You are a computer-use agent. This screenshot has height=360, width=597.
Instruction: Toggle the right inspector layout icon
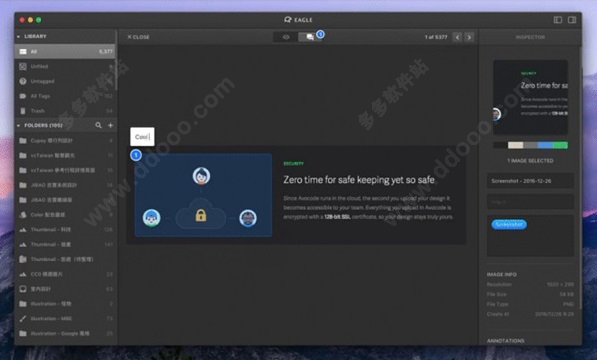[572, 20]
